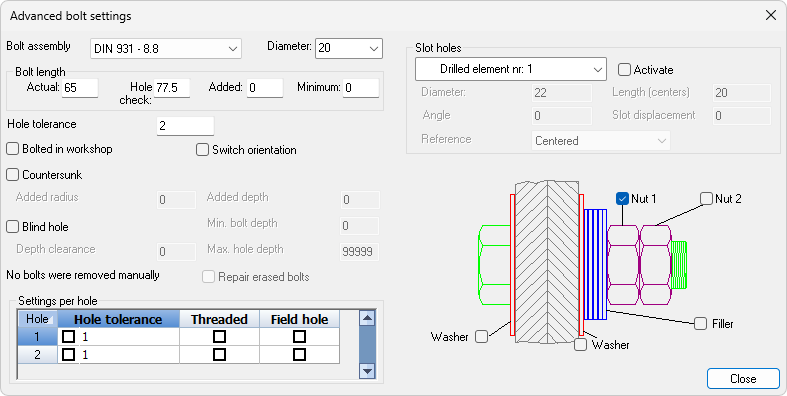Viewport: 787px width, 396px height.
Task: Click the Hole tolerance column header
Action: (x=118, y=319)
